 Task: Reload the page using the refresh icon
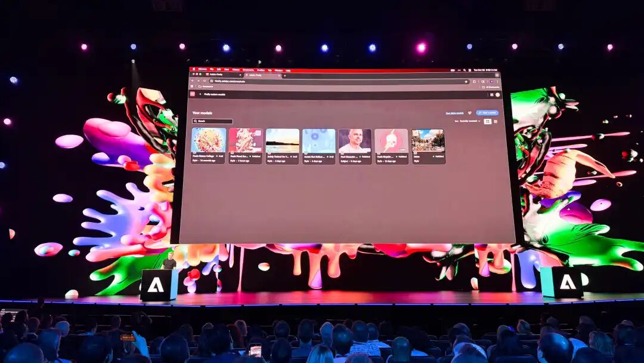pyautogui.click(x=205, y=80)
